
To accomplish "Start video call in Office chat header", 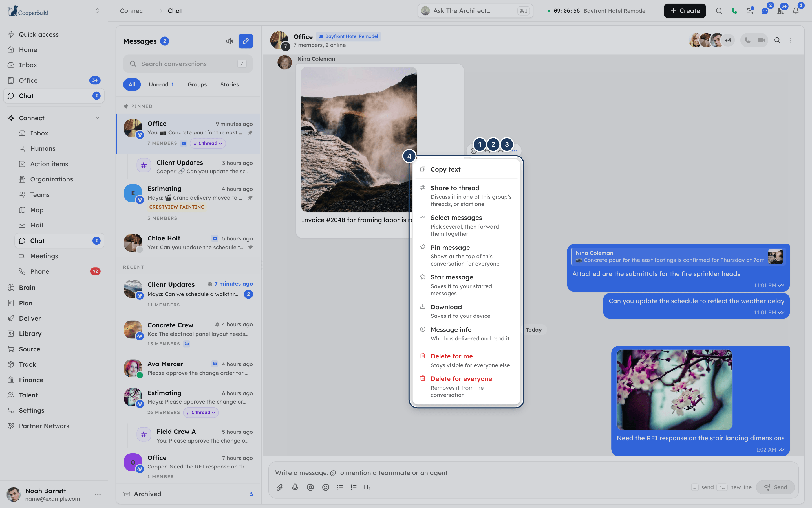I will (x=761, y=40).
